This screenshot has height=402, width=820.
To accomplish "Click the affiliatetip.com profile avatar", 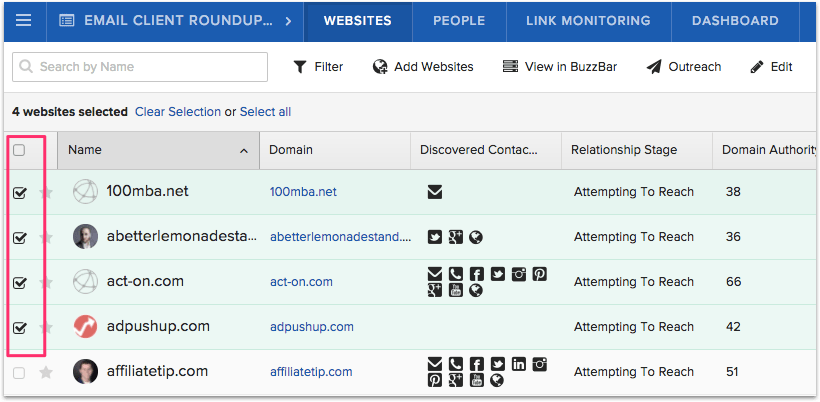I will pyautogui.click(x=85, y=372).
